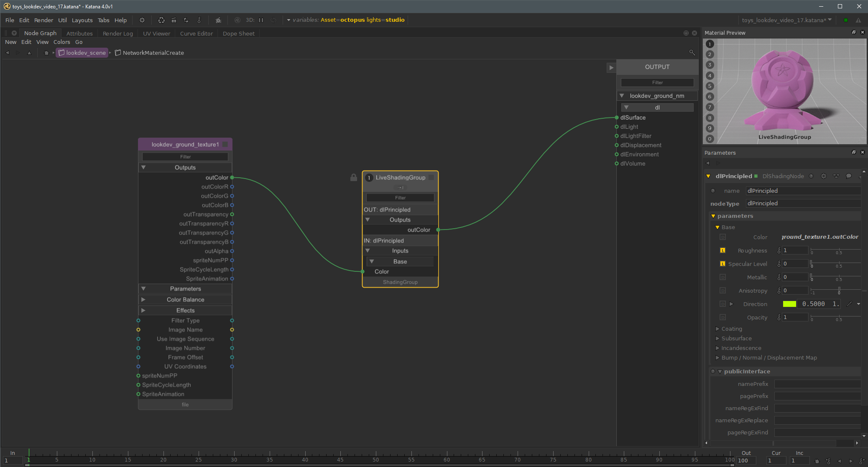
Task: Click the node graph search magnifier
Action: (692, 52)
